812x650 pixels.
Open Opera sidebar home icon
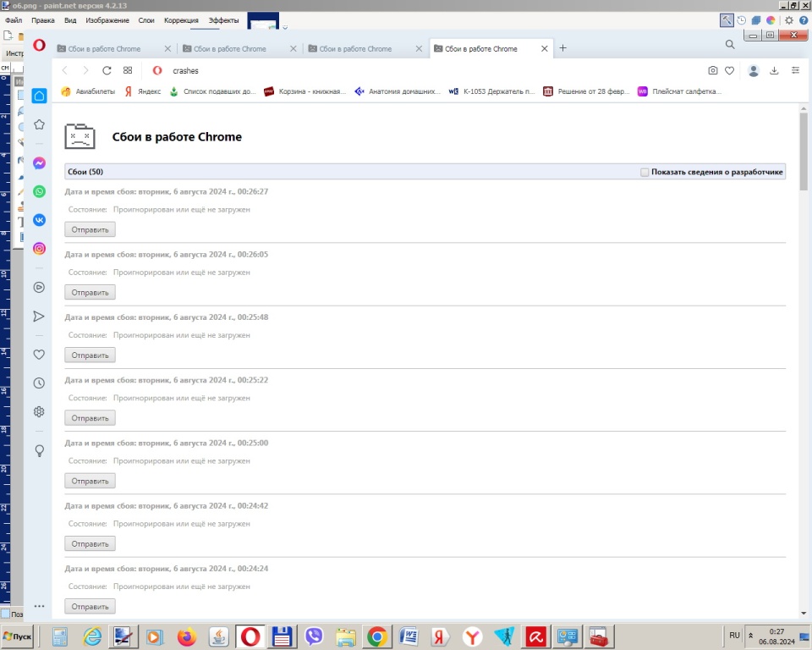tap(40, 96)
